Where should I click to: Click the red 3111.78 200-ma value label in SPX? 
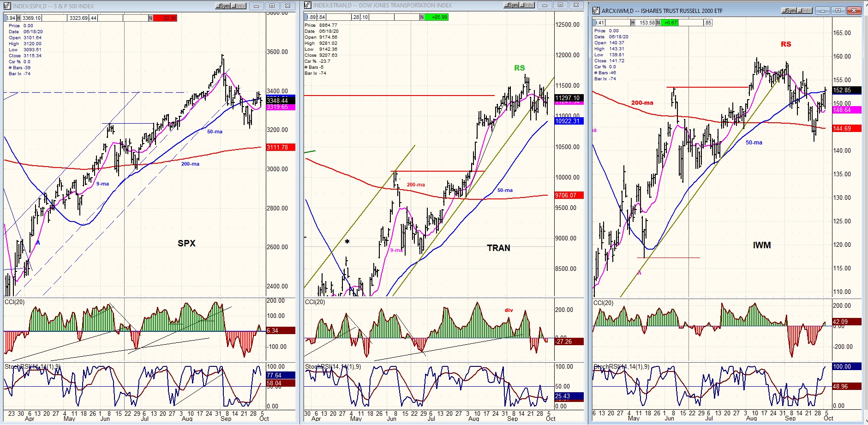[281, 147]
